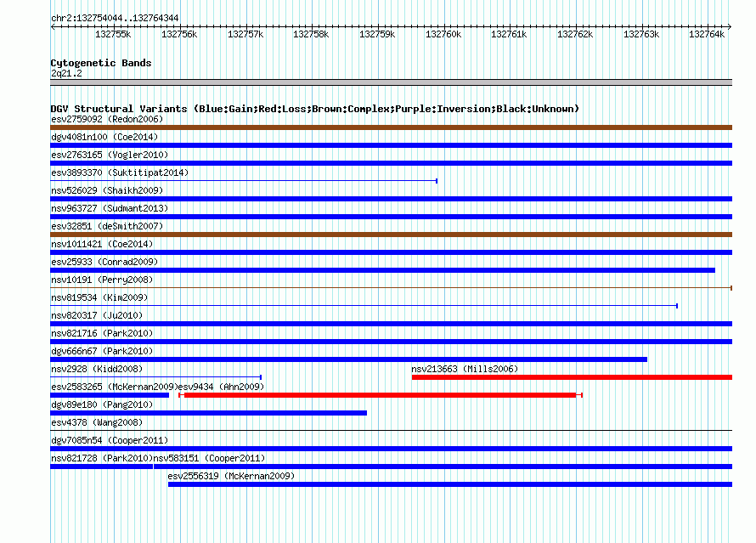Click the esv3893370 (Suktitipat2014) label
Screen dimensions: 756x543
coord(120,173)
